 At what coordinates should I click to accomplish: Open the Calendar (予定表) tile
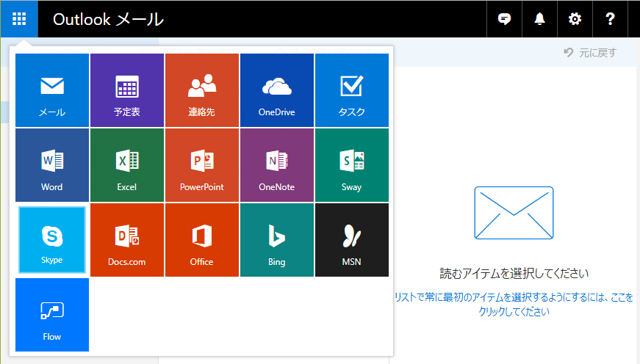point(127,90)
